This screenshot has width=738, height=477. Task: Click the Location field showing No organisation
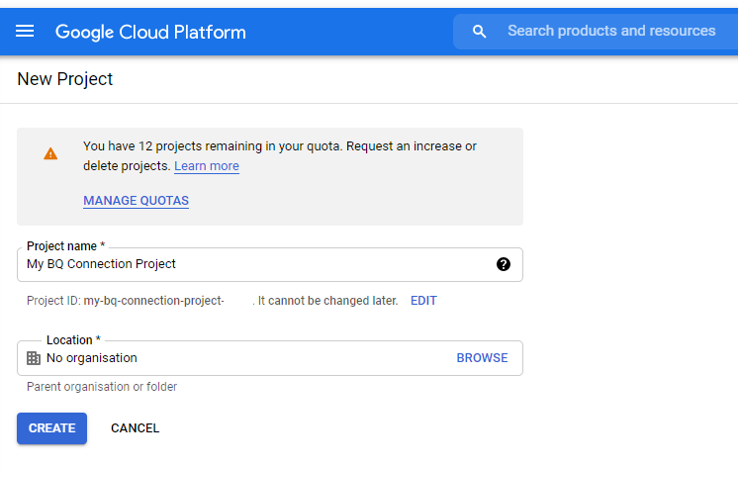[270, 358]
